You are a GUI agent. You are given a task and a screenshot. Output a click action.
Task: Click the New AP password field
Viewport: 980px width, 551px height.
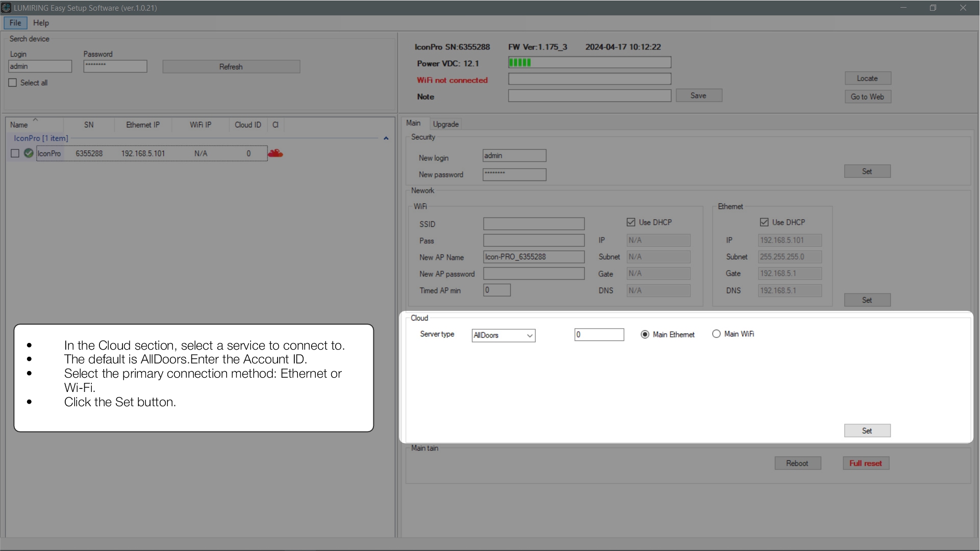[534, 274]
